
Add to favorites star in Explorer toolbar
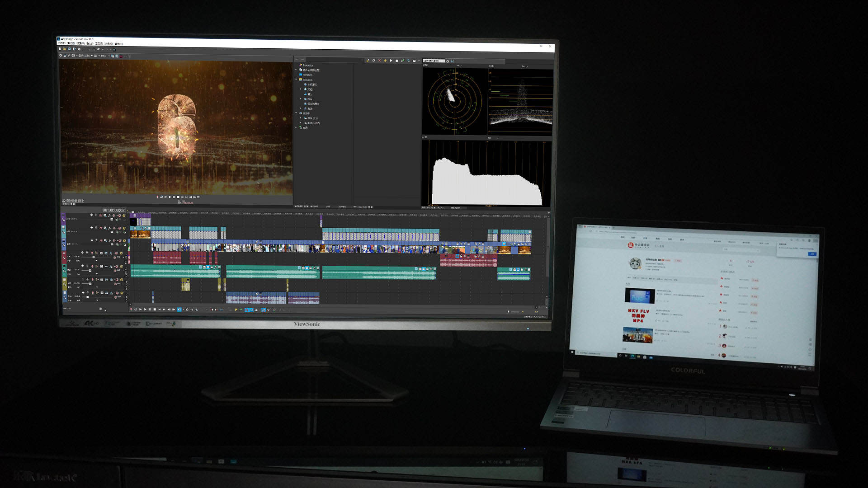pyautogui.click(x=385, y=61)
